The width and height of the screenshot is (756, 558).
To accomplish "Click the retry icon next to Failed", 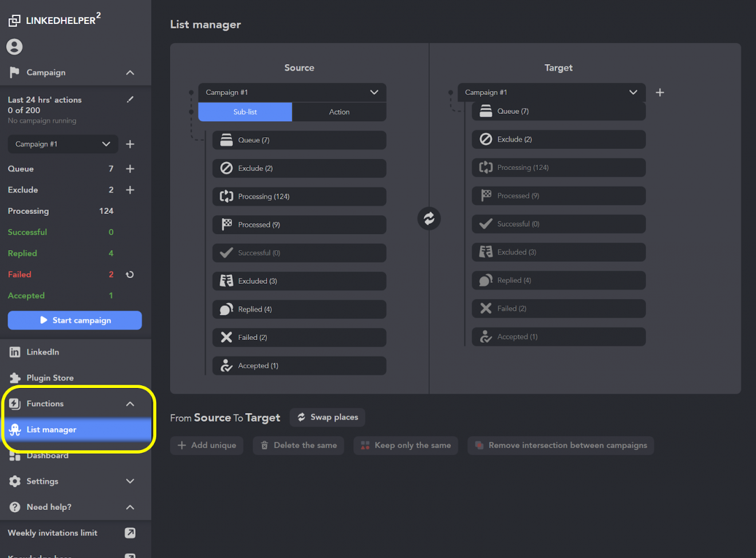I will tap(130, 274).
